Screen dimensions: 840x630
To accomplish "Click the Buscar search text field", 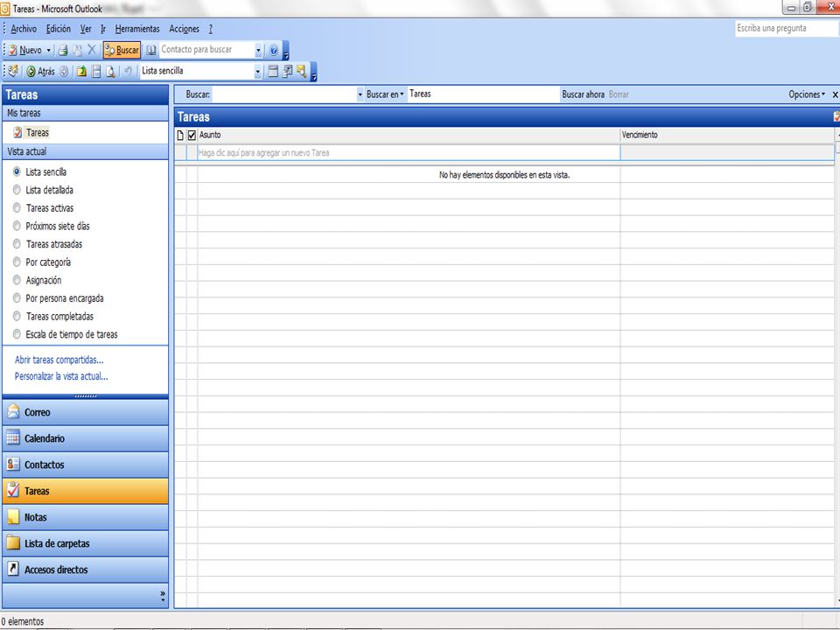I will pos(283,94).
